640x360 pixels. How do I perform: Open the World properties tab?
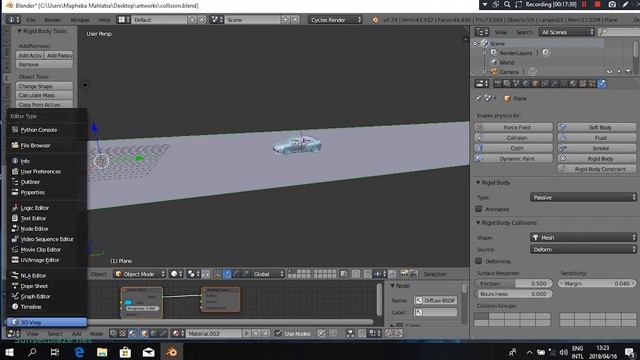pyautogui.click(x=526, y=84)
